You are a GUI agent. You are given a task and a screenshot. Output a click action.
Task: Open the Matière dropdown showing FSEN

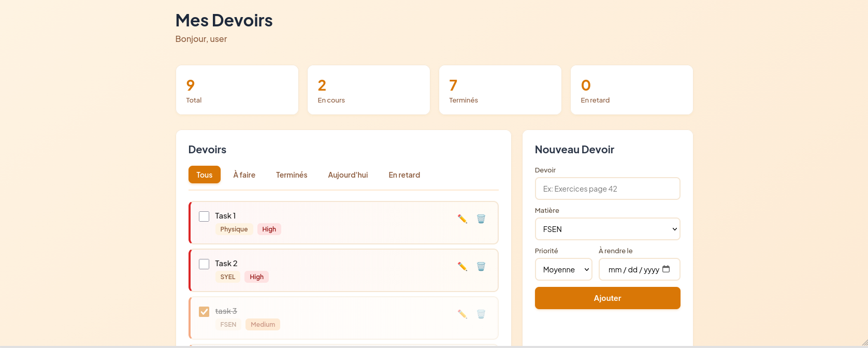click(x=607, y=229)
